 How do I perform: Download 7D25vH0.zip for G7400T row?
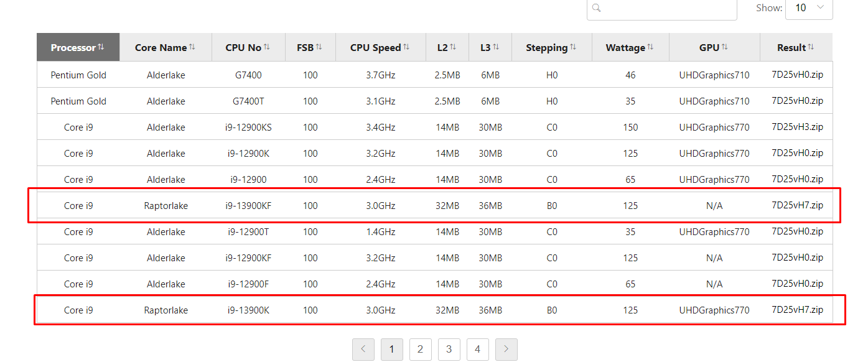click(798, 101)
